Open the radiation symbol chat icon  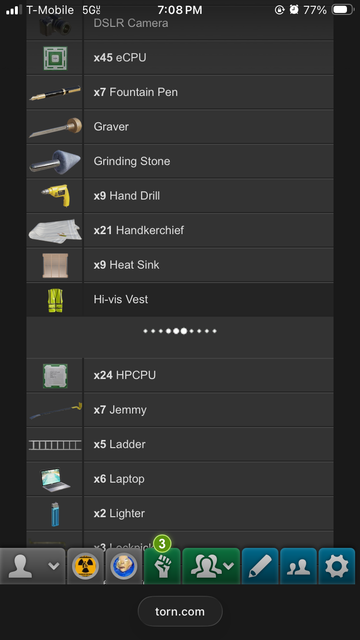(x=85, y=567)
